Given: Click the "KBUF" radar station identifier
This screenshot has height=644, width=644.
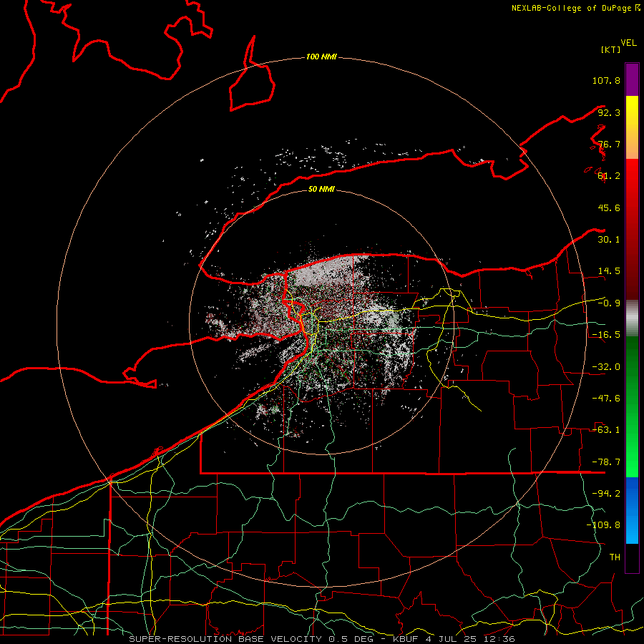Looking at the screenshot, I should pyautogui.click(x=406, y=639).
